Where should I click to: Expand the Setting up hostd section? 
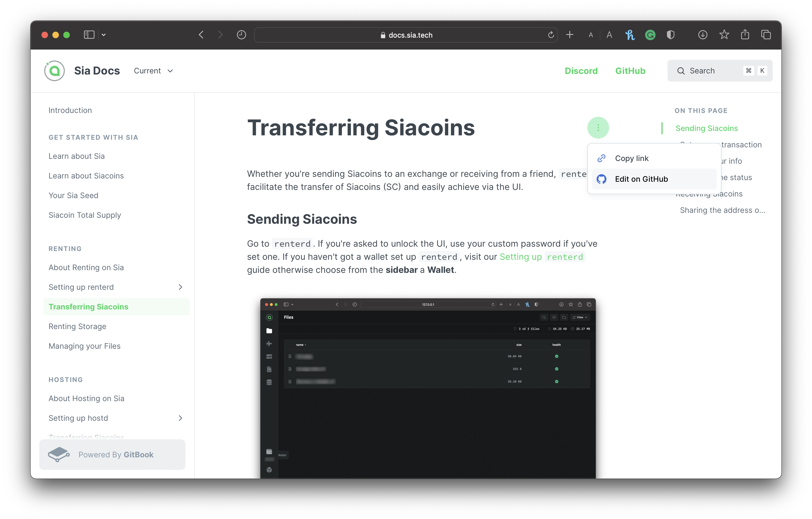click(181, 418)
